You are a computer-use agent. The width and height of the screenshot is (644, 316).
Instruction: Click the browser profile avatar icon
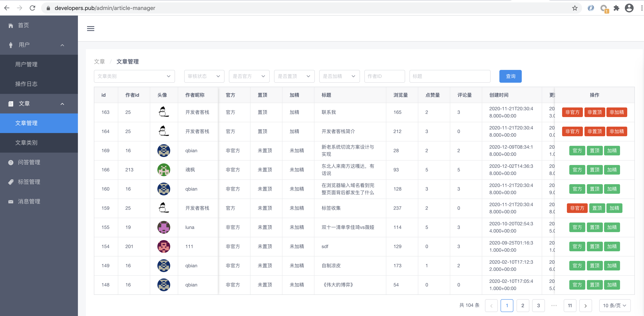tap(629, 8)
